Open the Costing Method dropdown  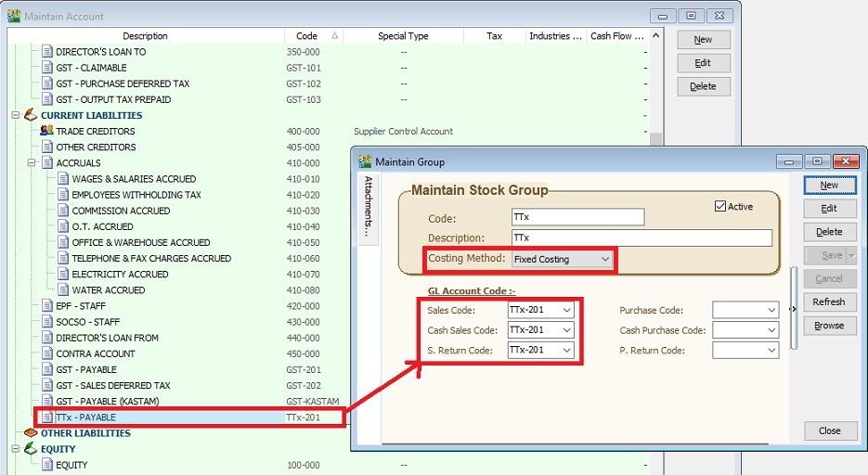coord(605,260)
